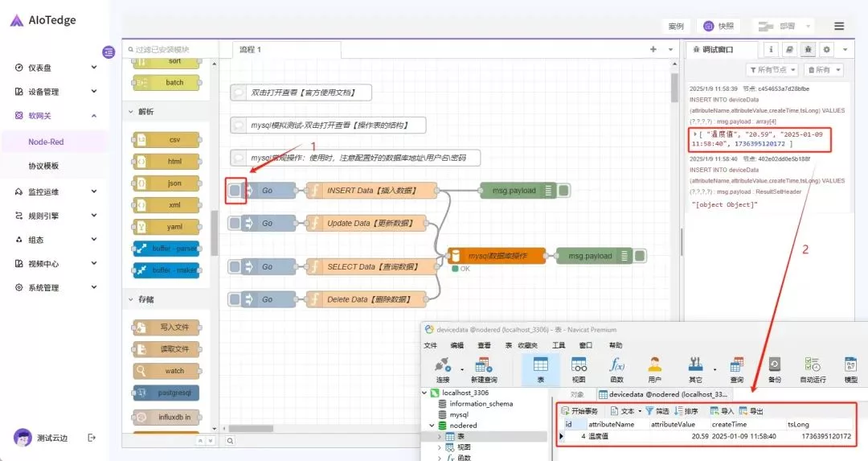Click the Navicat 新建查询 icon
This screenshot has width=868, height=461.
[x=484, y=369]
